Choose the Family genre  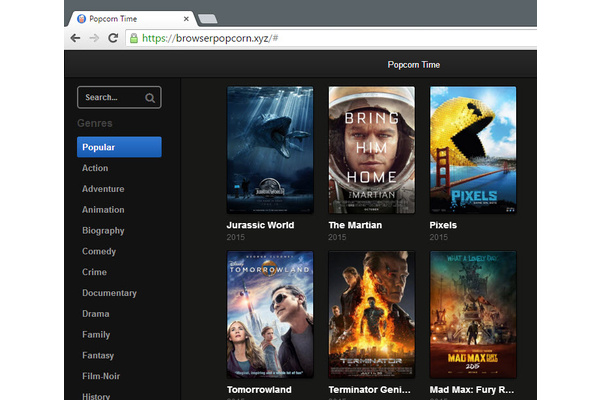pyautogui.click(x=96, y=335)
